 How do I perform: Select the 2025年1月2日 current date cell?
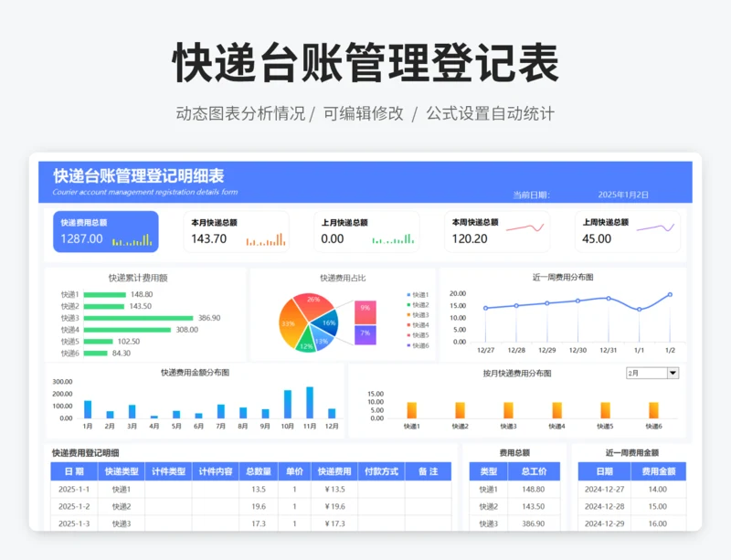[623, 195]
